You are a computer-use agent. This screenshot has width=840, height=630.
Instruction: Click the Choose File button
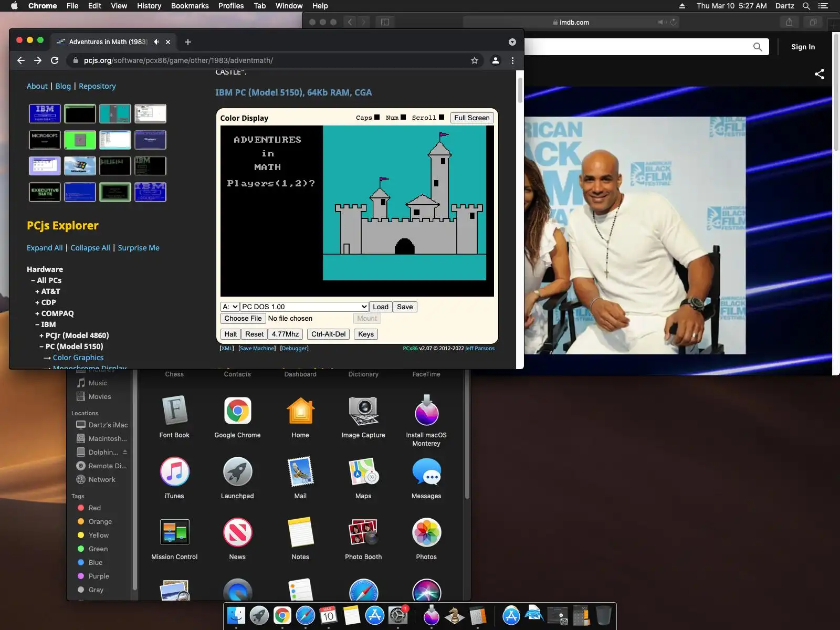pos(243,318)
